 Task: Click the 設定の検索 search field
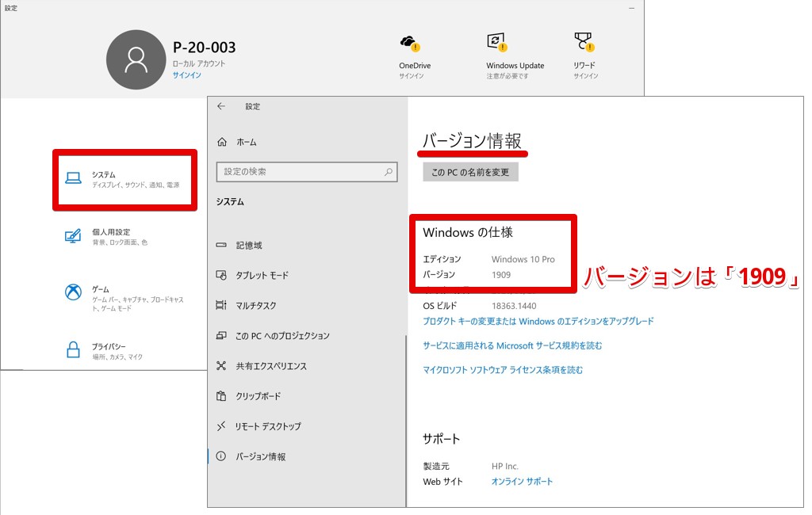[x=307, y=172]
